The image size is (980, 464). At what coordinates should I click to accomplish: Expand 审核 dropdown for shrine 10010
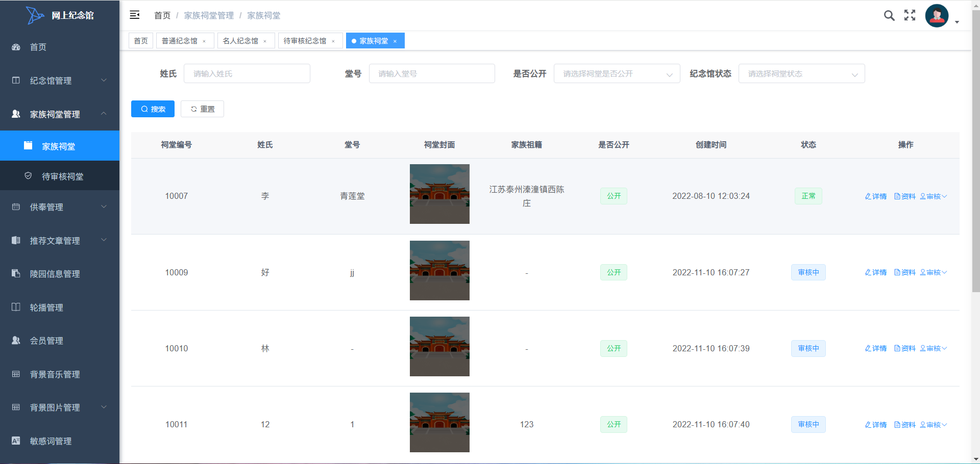pyautogui.click(x=934, y=348)
